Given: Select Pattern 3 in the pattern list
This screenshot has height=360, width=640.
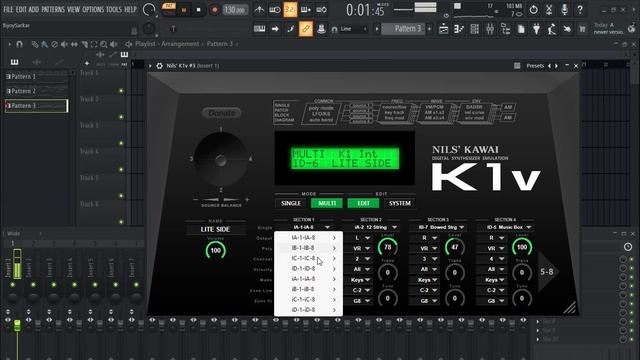Looking at the screenshot, I should pos(36,106).
